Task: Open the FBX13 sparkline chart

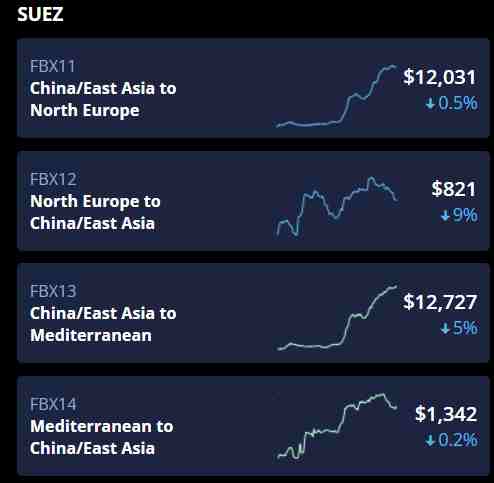Action: [x=337, y=318]
